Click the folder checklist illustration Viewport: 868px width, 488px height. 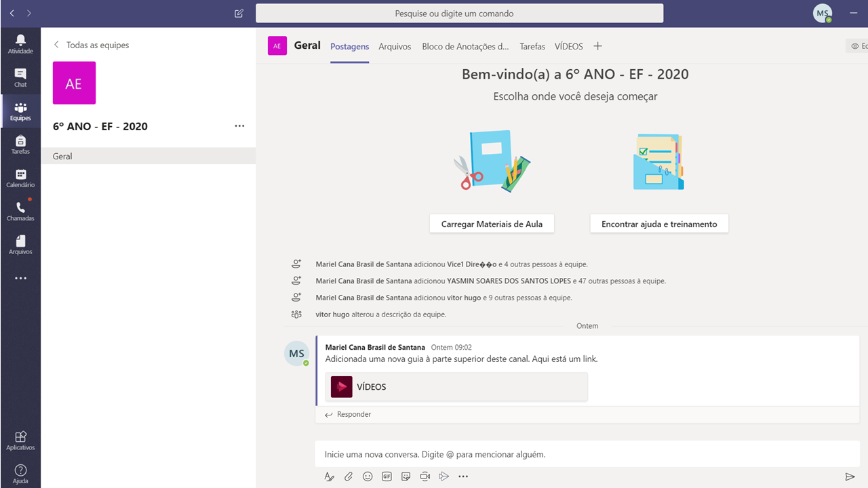pos(658,161)
